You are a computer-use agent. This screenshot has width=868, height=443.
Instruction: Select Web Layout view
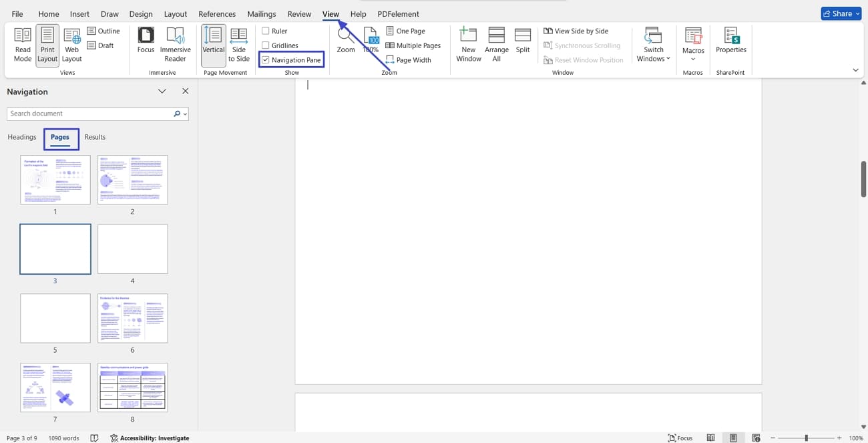(x=71, y=43)
